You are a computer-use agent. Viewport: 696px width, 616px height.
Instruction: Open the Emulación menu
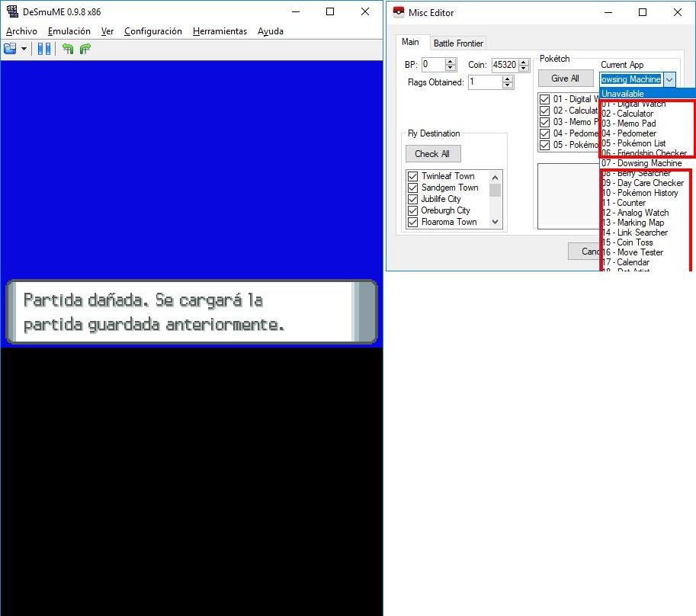[69, 31]
